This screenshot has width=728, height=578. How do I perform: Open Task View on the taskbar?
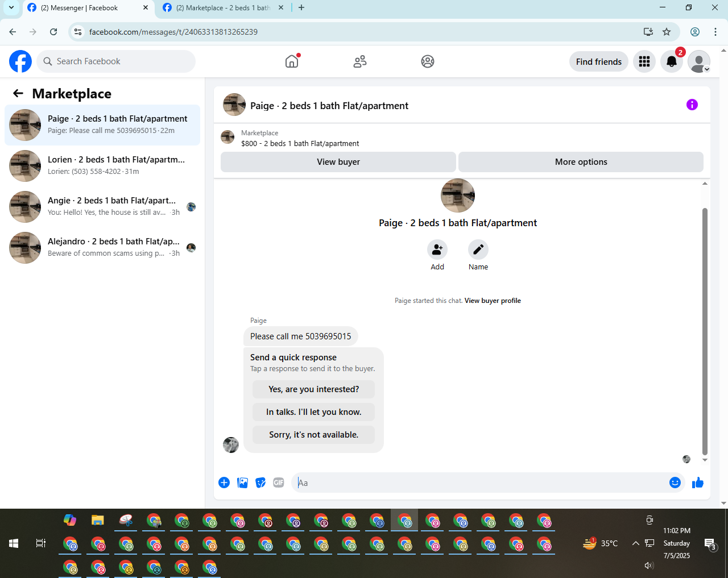(x=41, y=543)
